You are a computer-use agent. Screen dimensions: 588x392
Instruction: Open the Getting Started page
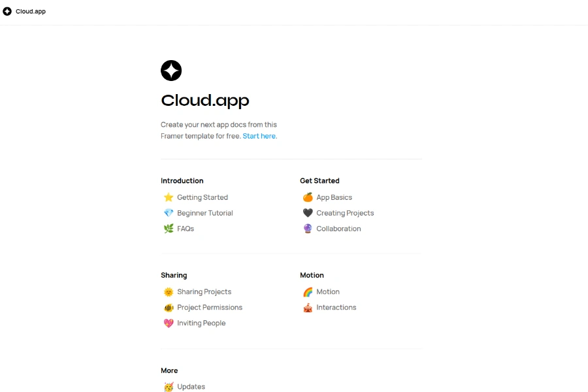tap(203, 197)
